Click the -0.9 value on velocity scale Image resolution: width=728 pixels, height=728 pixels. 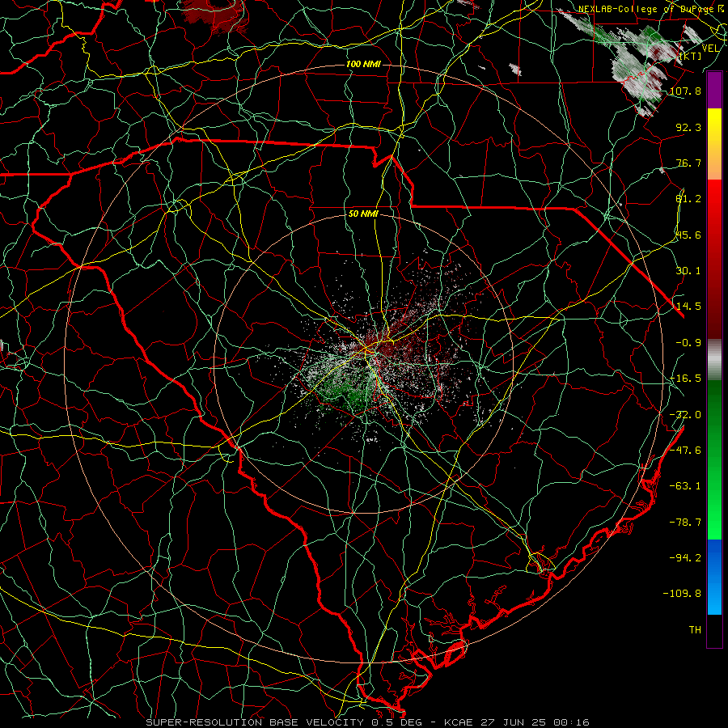pos(688,343)
